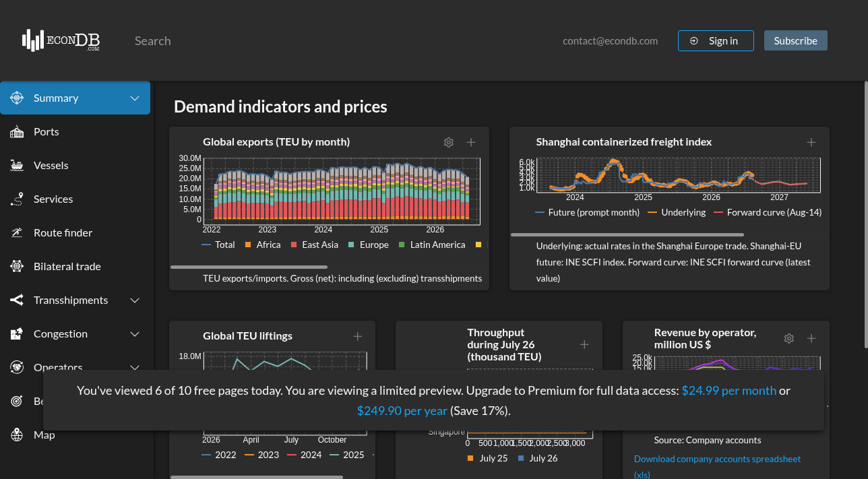
Task: Click the page vertical scrollbar
Action: 865,216
